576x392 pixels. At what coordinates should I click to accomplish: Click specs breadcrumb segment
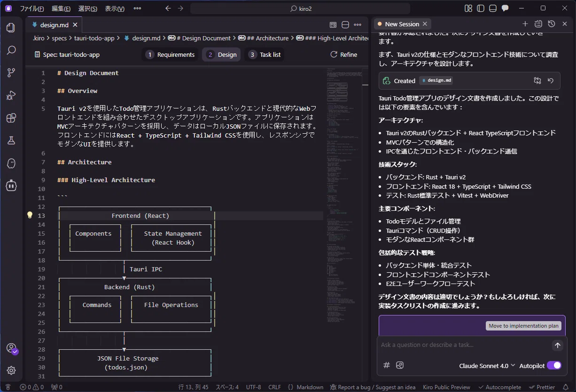pos(59,38)
